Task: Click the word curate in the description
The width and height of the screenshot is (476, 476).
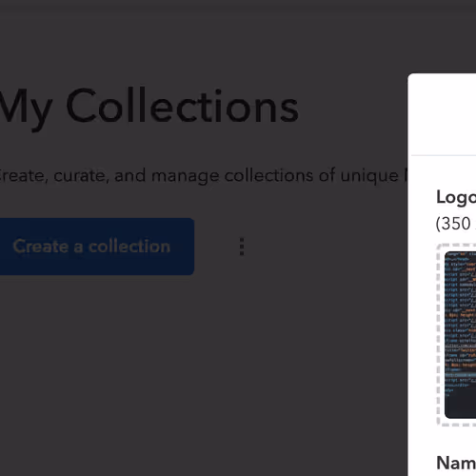Action: (x=79, y=176)
